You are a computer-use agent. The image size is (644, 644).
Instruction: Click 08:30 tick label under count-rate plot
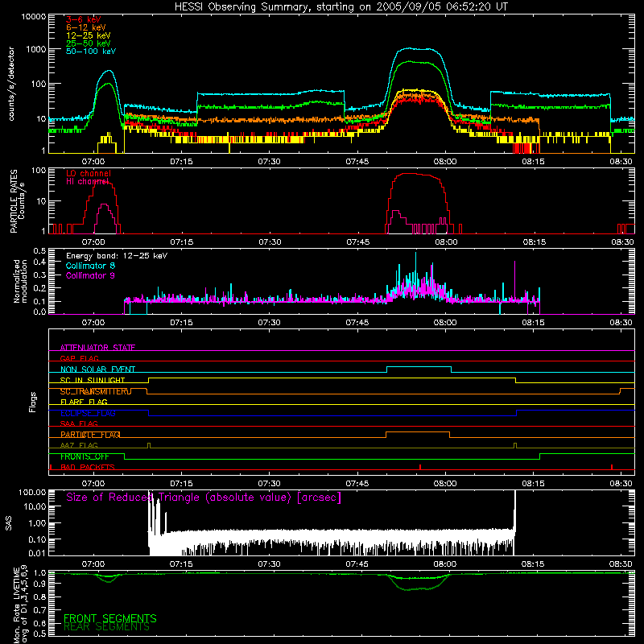621,162
